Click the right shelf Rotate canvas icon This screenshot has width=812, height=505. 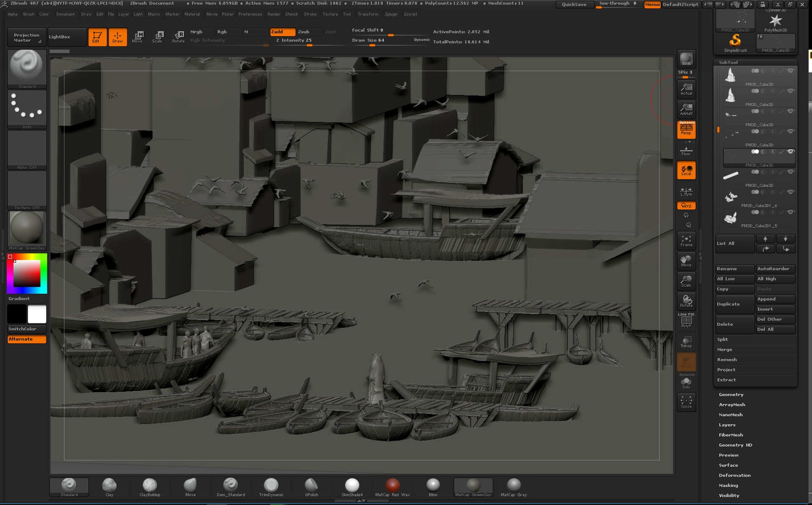click(x=686, y=301)
